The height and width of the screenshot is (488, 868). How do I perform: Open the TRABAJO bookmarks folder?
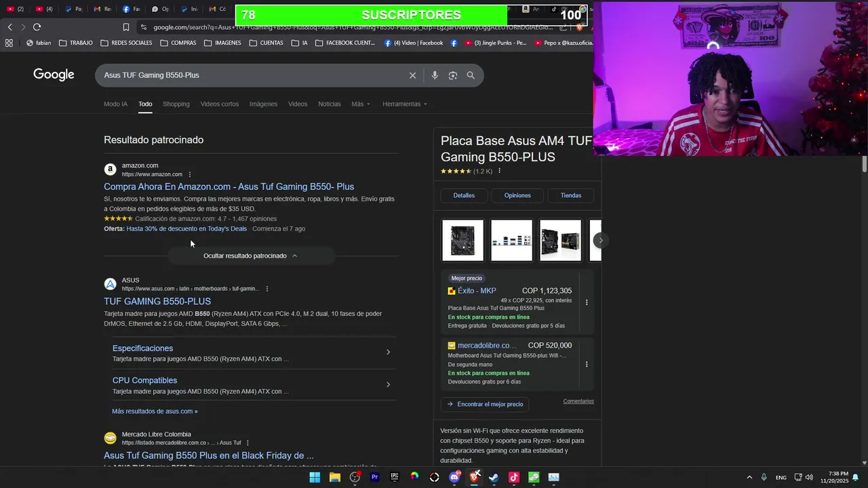(75, 43)
